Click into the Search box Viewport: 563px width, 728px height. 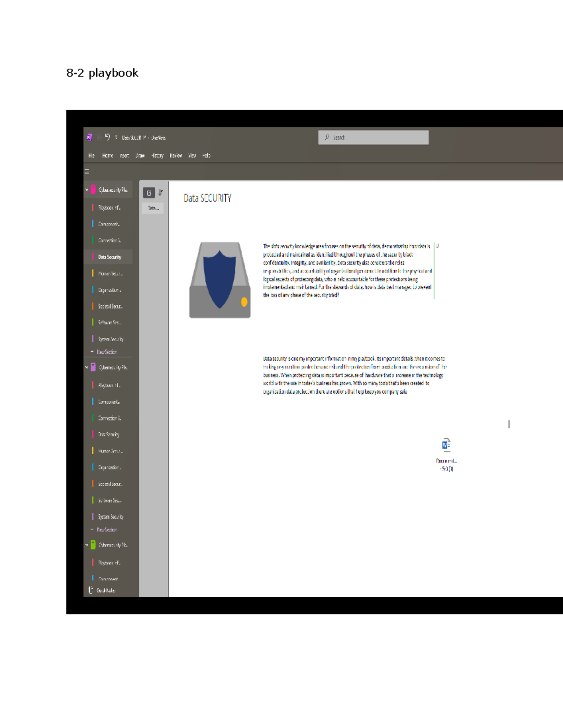pos(373,137)
